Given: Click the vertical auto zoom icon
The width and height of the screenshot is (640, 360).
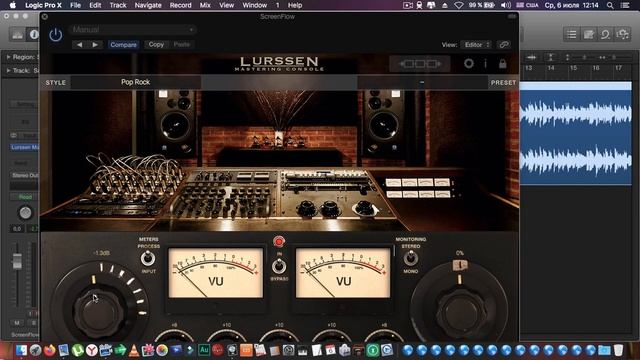Looking at the screenshot, I should 550,58.
